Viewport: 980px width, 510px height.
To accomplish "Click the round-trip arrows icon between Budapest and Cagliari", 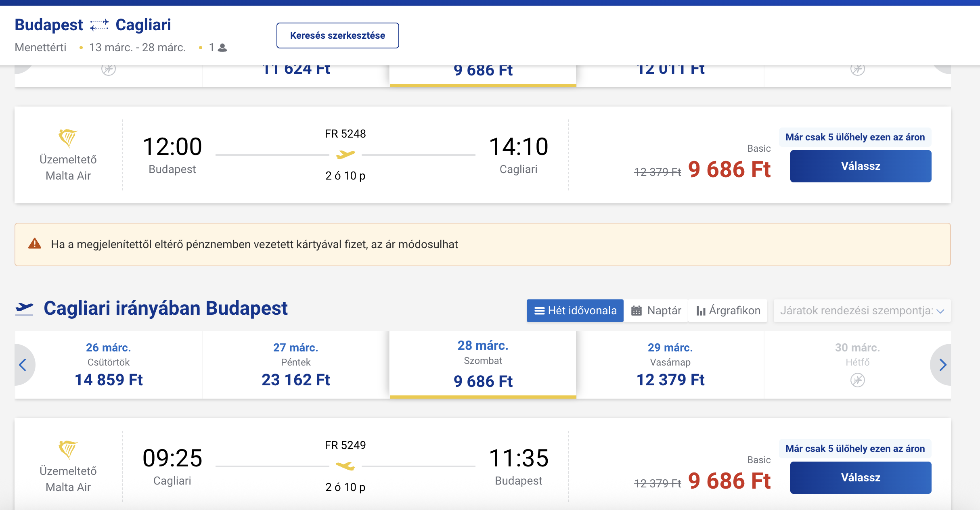I will click(99, 25).
